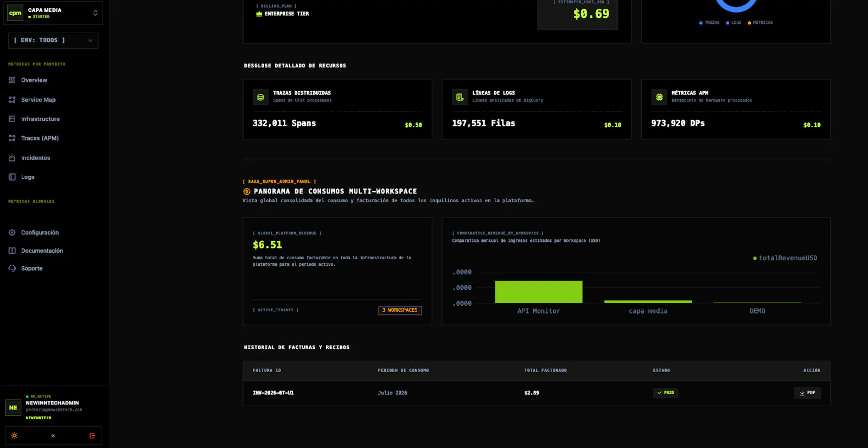Click the Soporte headset icon

point(12,268)
